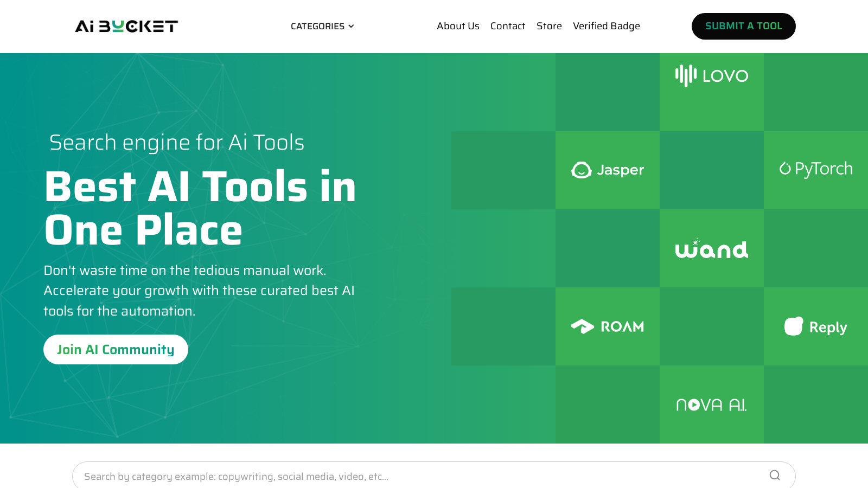Open the ROAM tool tile
The width and height of the screenshot is (868, 488).
tap(608, 326)
